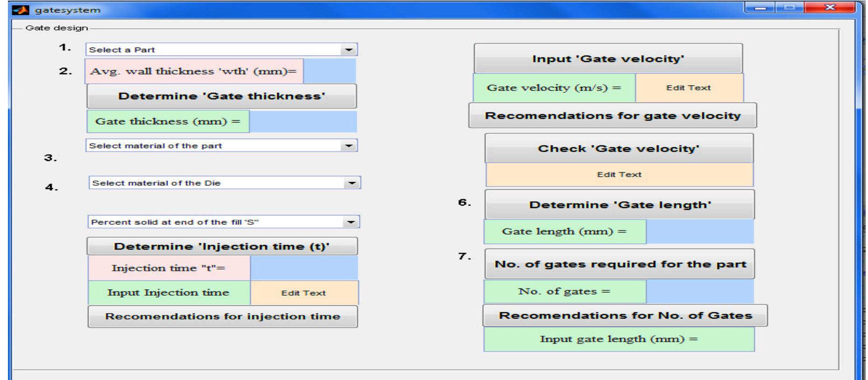Click the Check 'Gate velocity' button

click(x=619, y=148)
